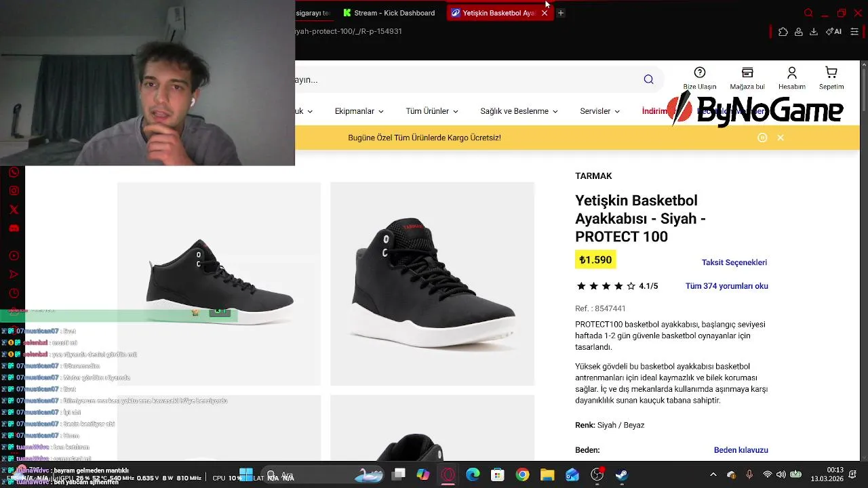
Task: Open Microsoft Edge from the taskbar
Action: (473, 475)
